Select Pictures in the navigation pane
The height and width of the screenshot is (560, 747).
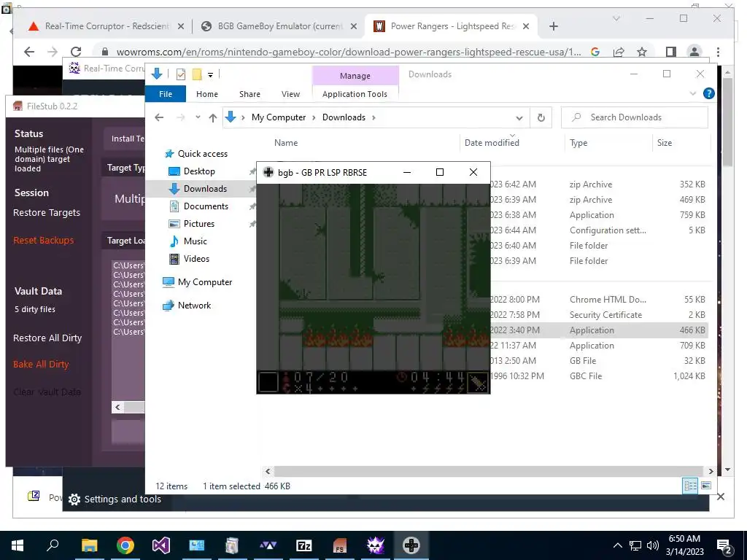(x=198, y=224)
